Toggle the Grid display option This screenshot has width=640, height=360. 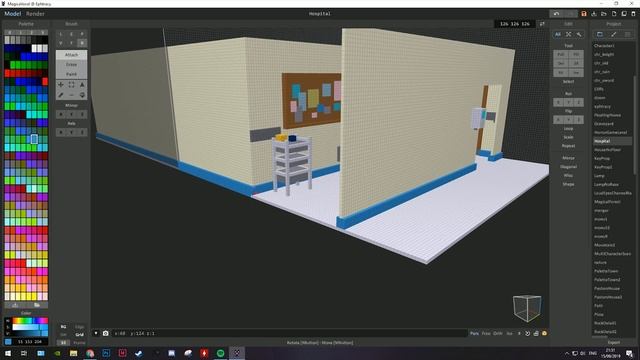[79, 335]
